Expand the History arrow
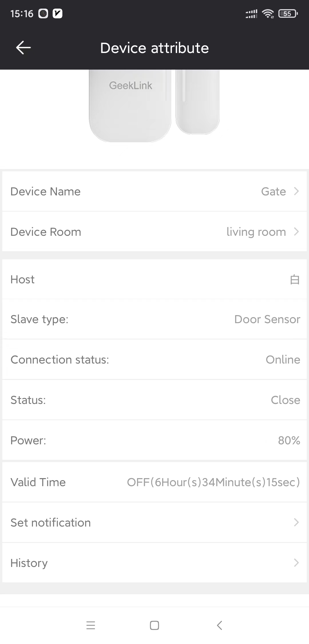The image size is (309, 644). click(x=296, y=563)
